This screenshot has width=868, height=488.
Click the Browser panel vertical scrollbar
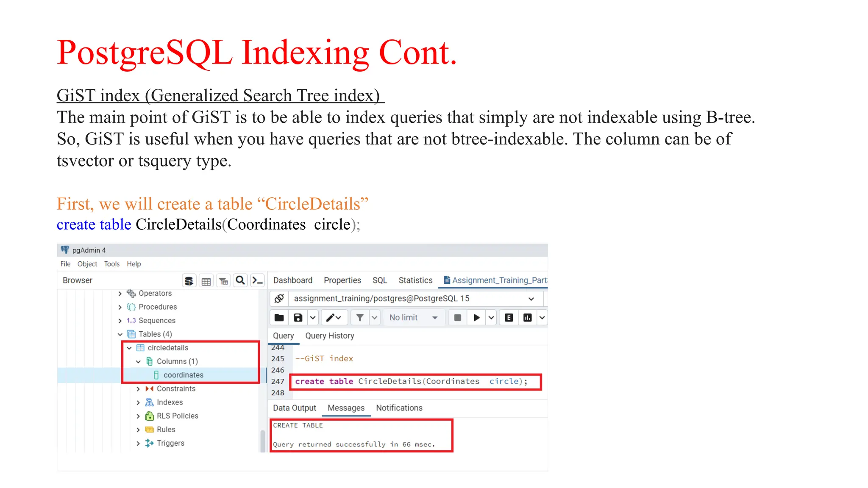tap(262, 441)
